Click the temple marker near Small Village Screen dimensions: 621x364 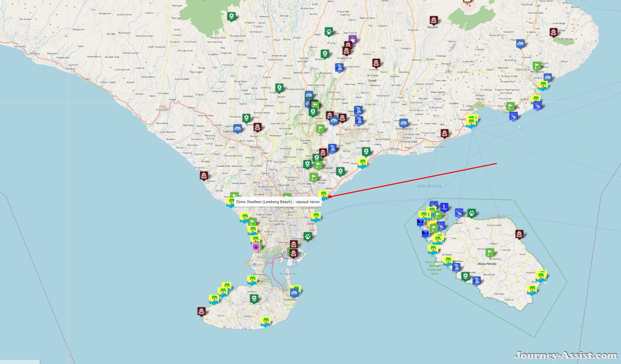pos(553,33)
